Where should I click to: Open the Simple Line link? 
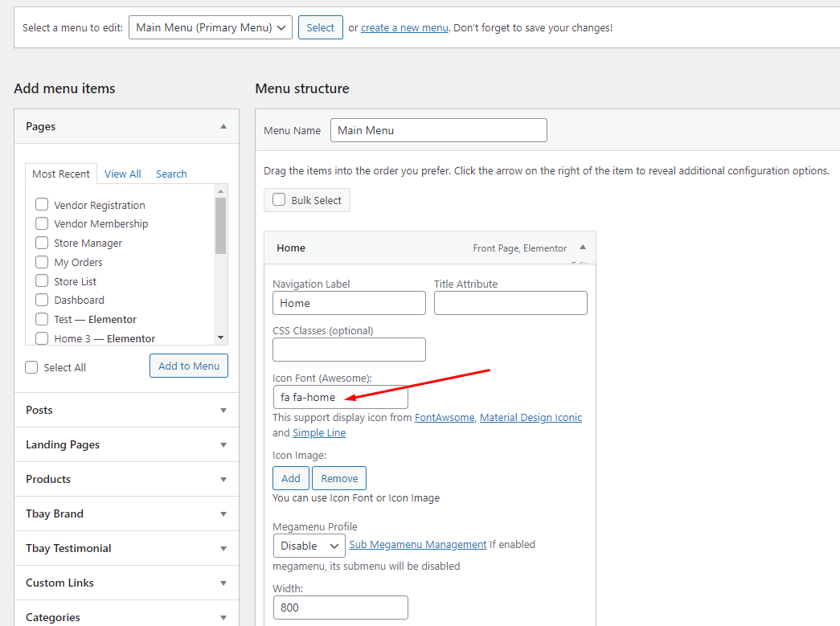click(319, 432)
